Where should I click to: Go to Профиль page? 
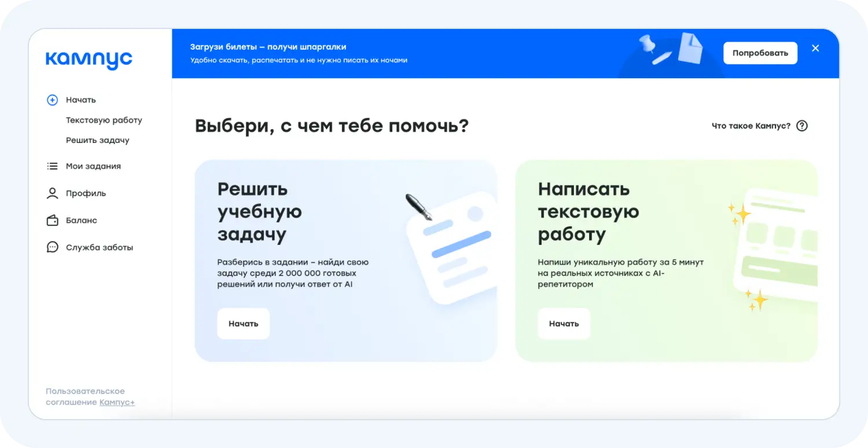point(86,193)
